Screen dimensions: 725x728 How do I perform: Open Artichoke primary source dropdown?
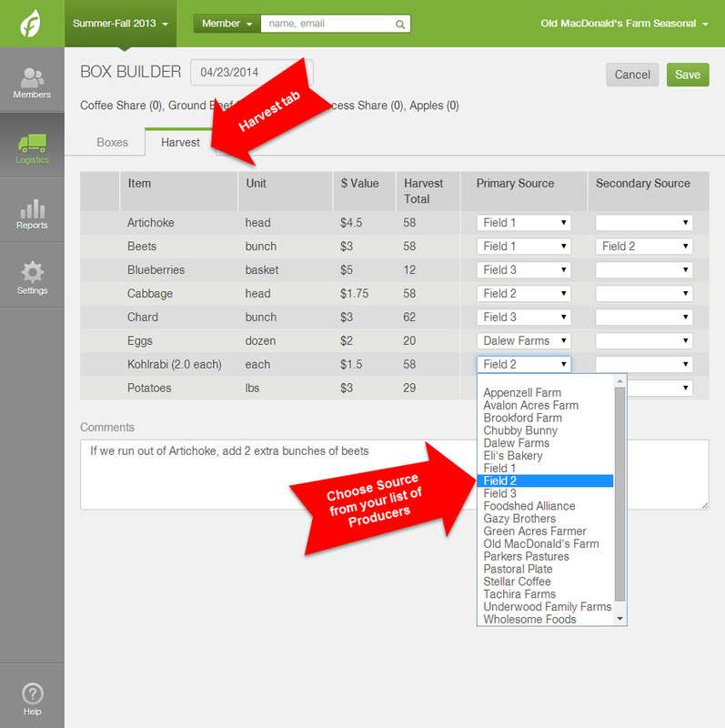tap(524, 223)
